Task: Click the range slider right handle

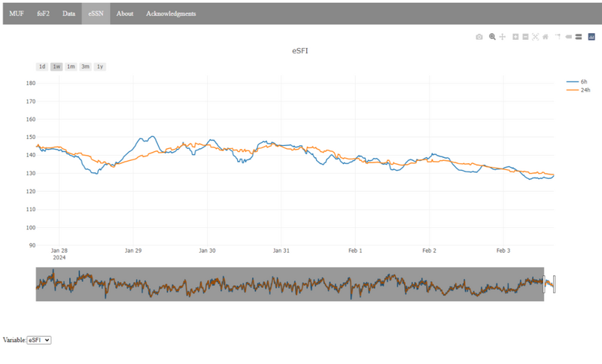Action: 554,284
